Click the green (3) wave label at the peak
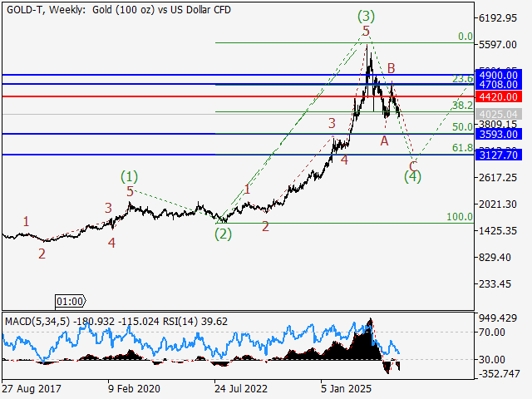This screenshot has width=532, height=399. click(x=366, y=16)
